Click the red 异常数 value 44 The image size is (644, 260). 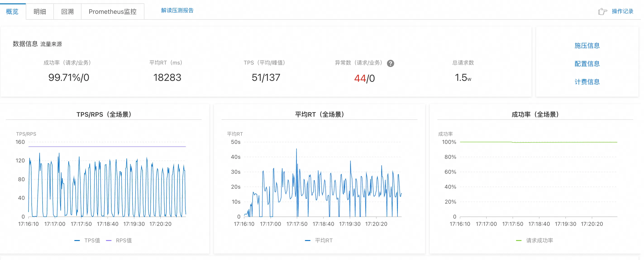(360, 78)
